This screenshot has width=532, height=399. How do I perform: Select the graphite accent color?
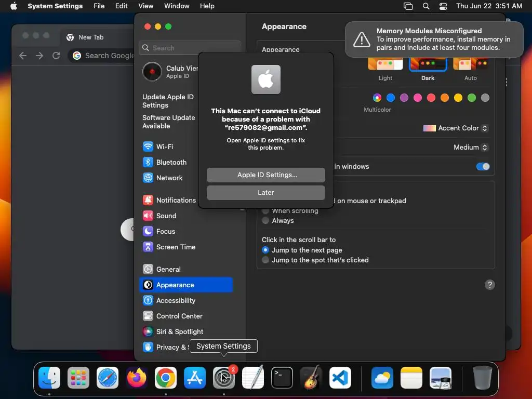[485, 98]
